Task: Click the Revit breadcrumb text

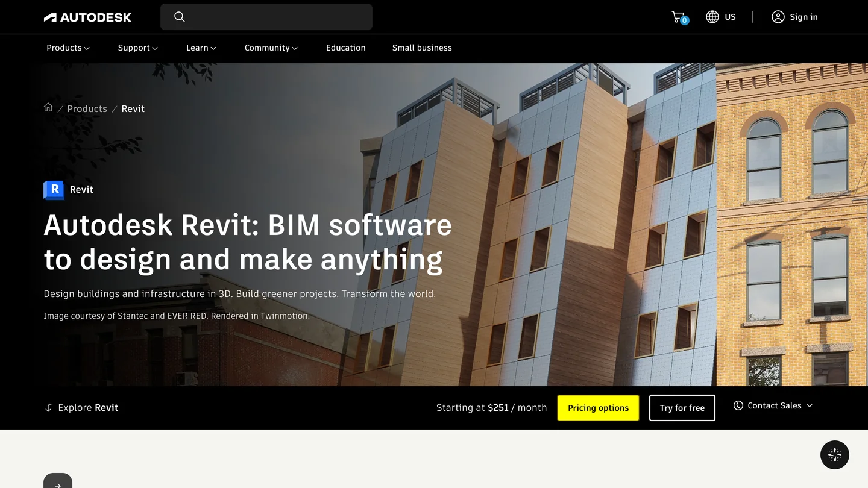Action: pyautogui.click(x=133, y=108)
